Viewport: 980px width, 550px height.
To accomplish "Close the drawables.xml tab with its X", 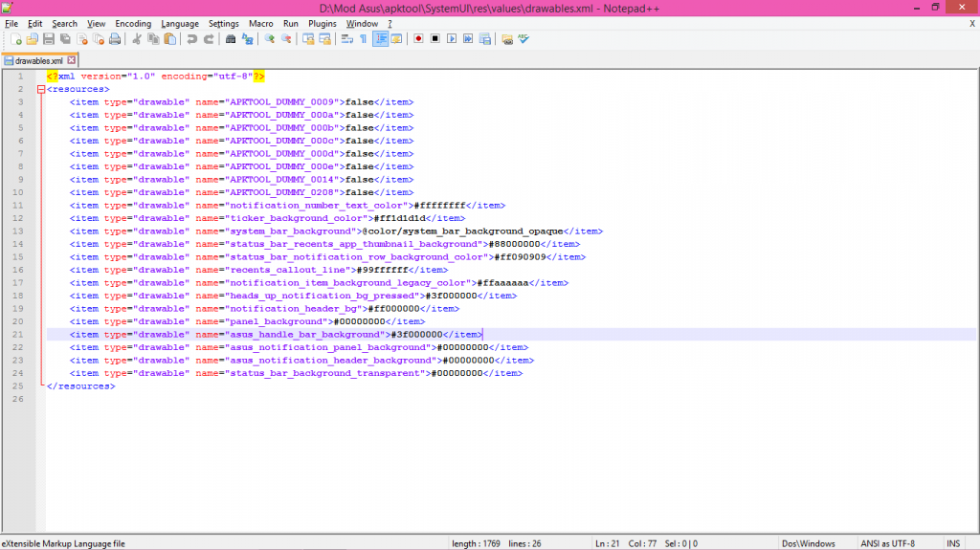I will [72, 60].
